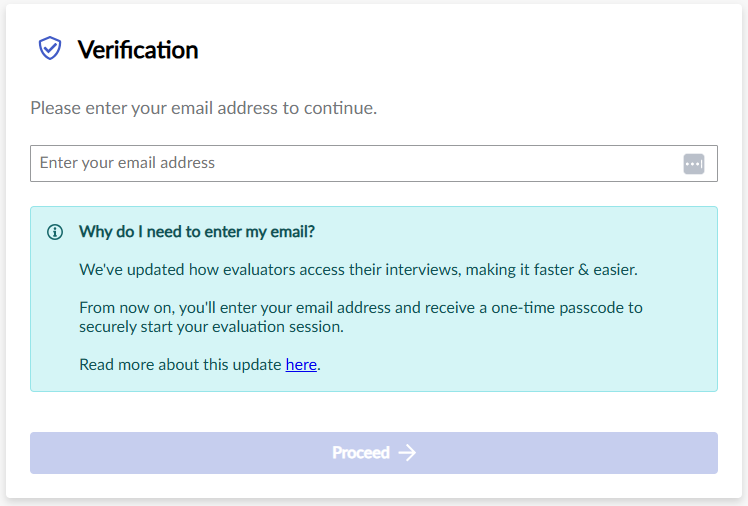Click the phrase "one-time passcode" in info box
Screen dimensions: 748x506
point(563,308)
